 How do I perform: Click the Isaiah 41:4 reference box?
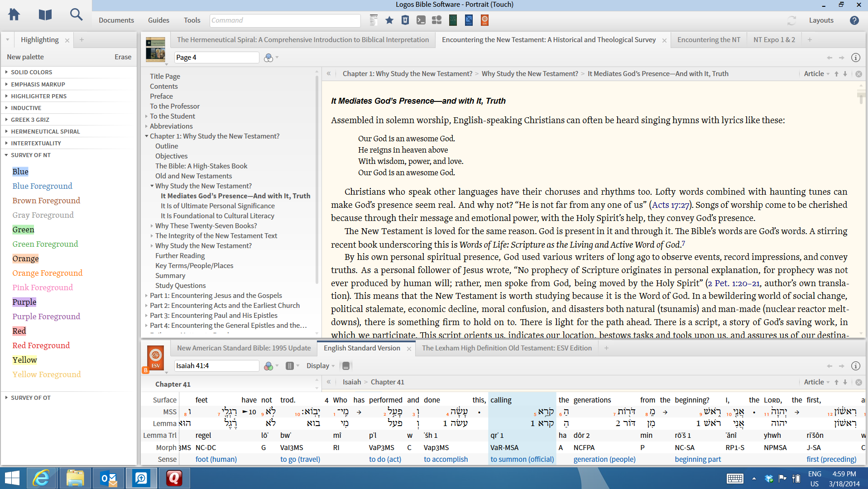point(216,366)
